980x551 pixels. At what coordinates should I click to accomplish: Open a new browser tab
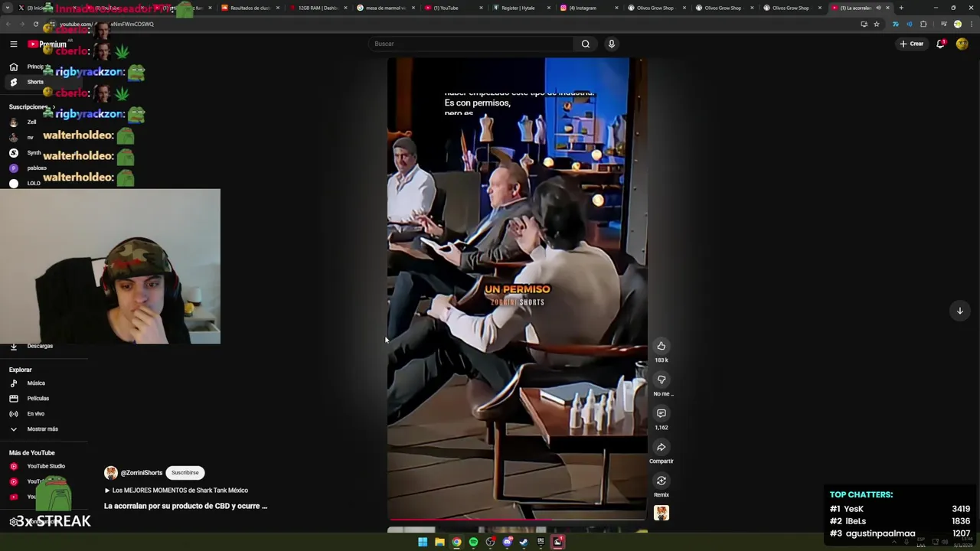click(901, 8)
